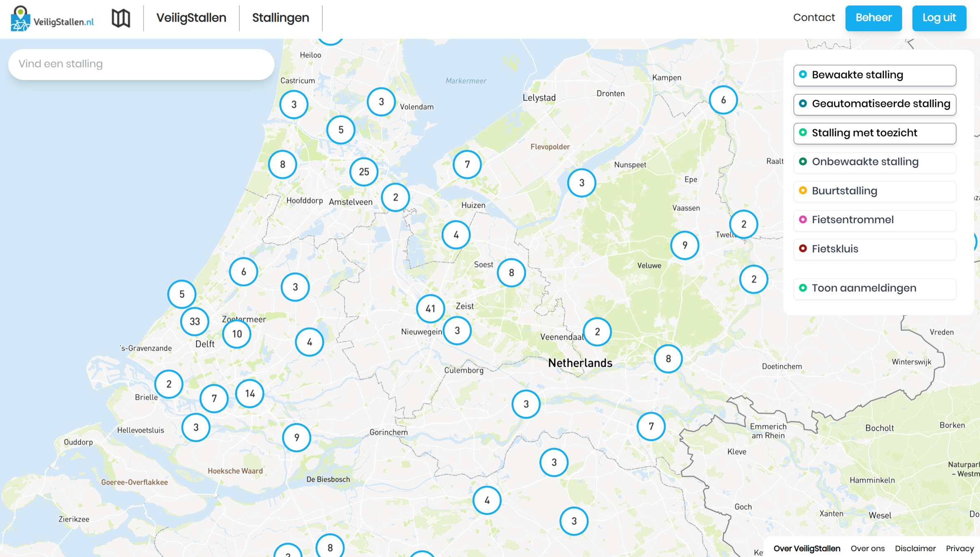Select the cluster of 6 near Kampen
The width and height of the screenshot is (980, 557).
(x=723, y=100)
